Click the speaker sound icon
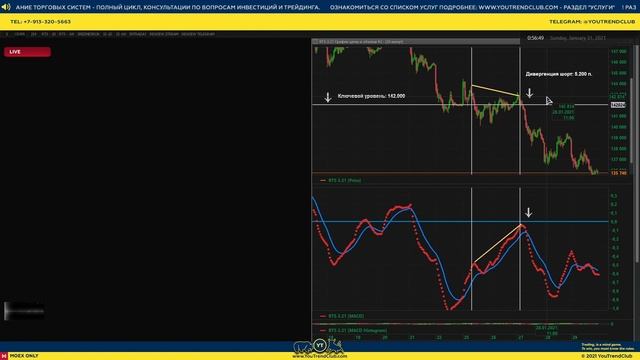640x360 pixels. pyautogui.click(x=6, y=7)
